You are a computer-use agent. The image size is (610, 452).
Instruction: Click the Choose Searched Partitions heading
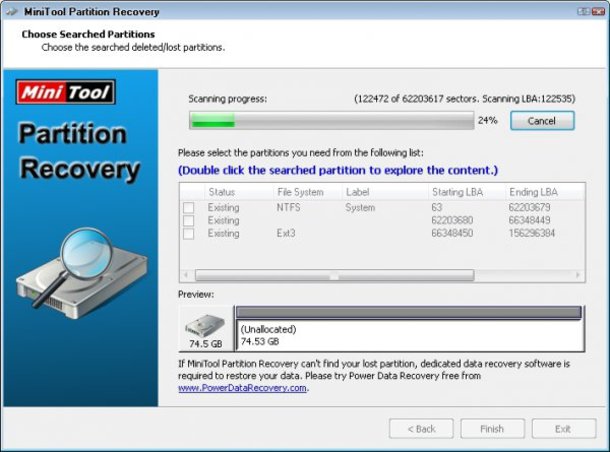click(88, 34)
